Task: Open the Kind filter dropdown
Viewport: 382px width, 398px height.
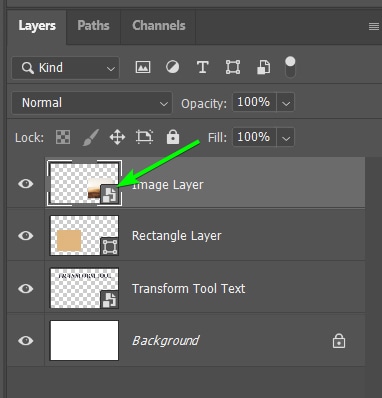Action: point(65,68)
